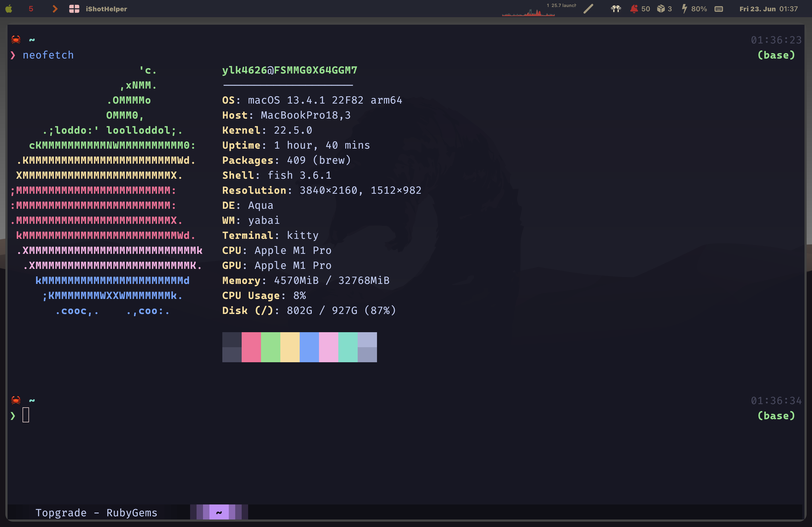The height and width of the screenshot is (527, 812).
Task: Click the Uptime: 1 hour, 40 mins line
Action: click(296, 145)
